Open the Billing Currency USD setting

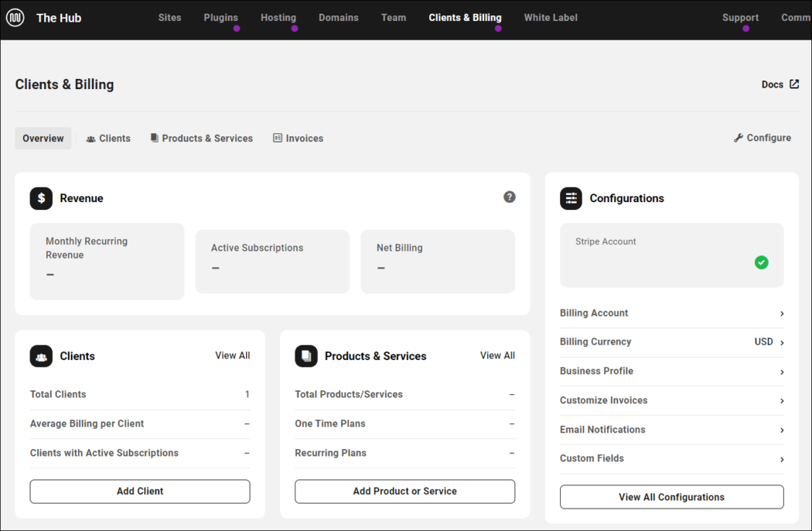pyautogui.click(x=671, y=341)
